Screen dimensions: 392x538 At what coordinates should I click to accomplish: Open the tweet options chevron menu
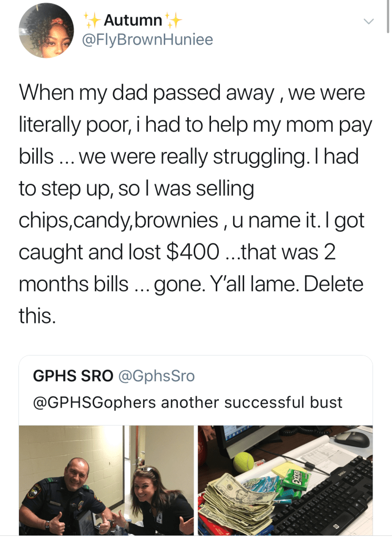click(369, 22)
